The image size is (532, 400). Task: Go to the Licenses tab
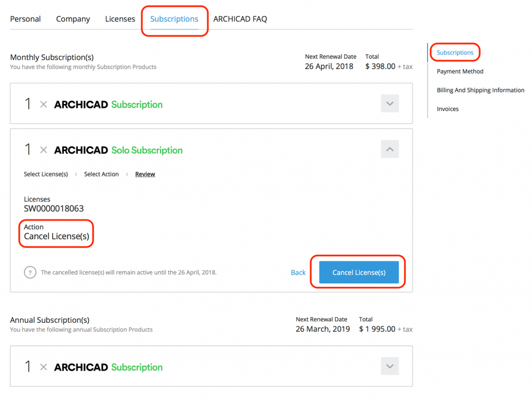tap(120, 19)
